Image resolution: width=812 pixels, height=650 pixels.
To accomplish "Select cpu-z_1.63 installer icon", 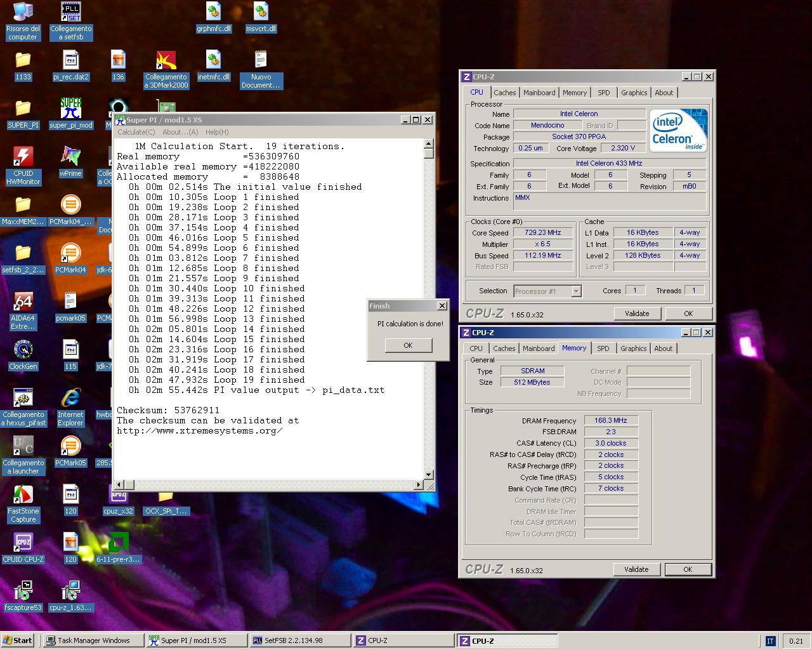I will click(x=70, y=591).
